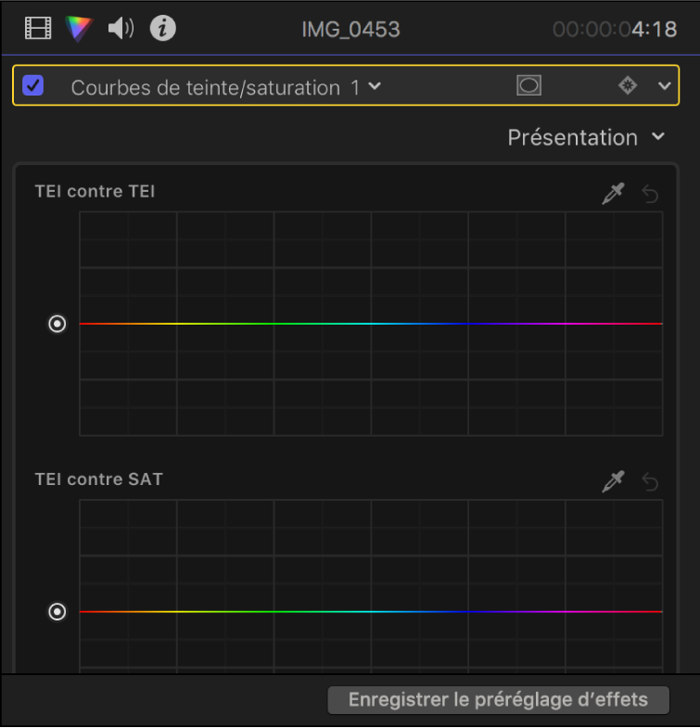Open the chevron menu beside keyframe icon
The height and width of the screenshot is (728, 700).
point(665,86)
